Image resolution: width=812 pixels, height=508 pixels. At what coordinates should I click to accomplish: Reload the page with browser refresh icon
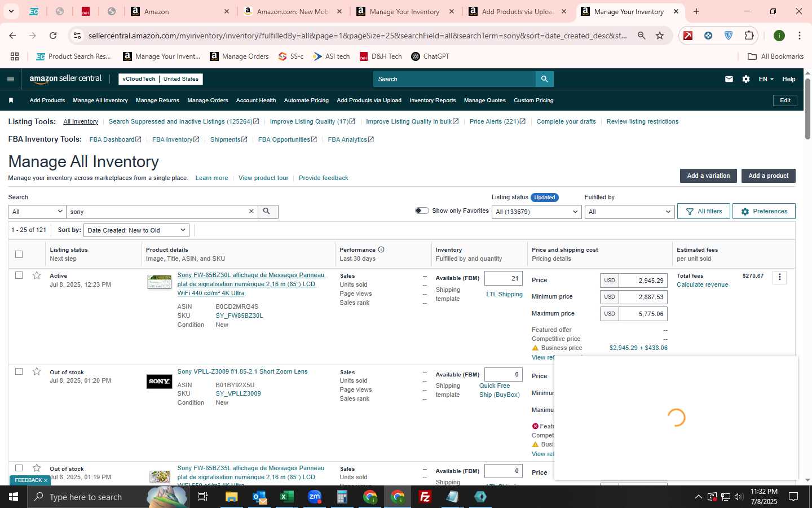(53, 36)
